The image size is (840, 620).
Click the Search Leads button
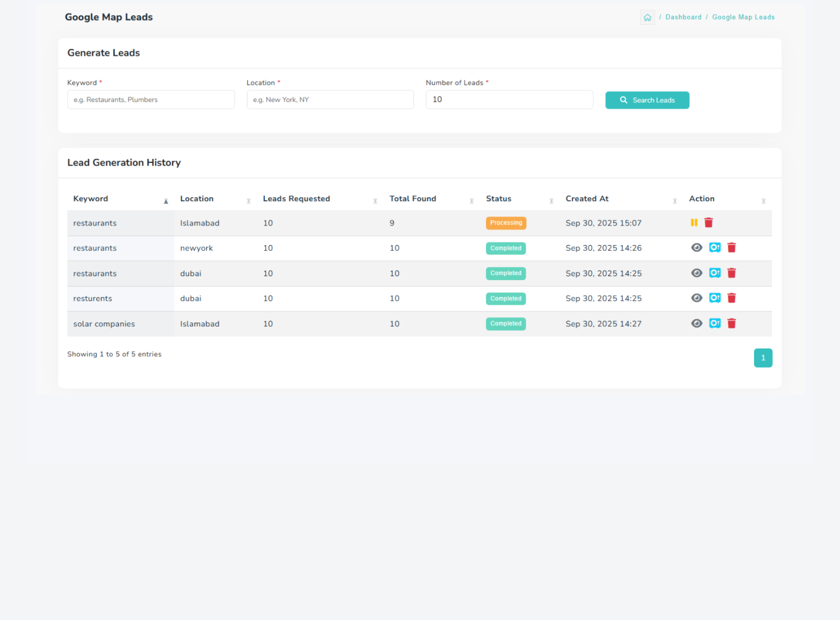tap(647, 100)
